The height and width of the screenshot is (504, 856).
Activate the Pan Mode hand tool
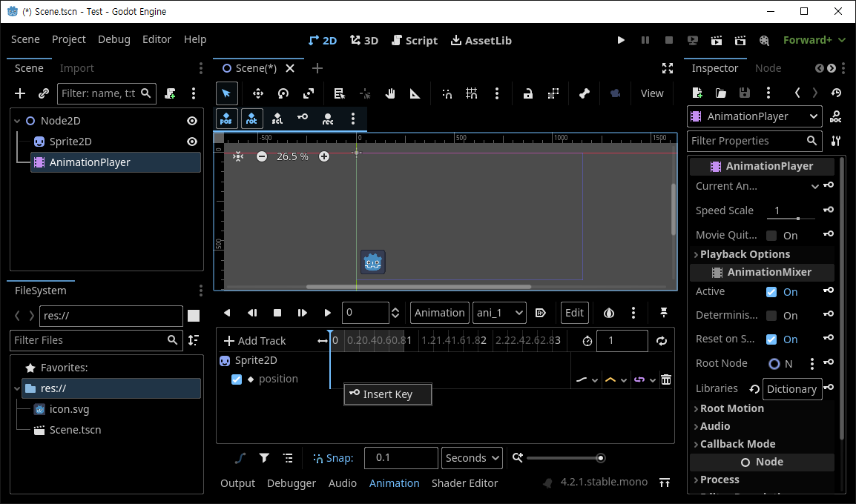(x=389, y=94)
